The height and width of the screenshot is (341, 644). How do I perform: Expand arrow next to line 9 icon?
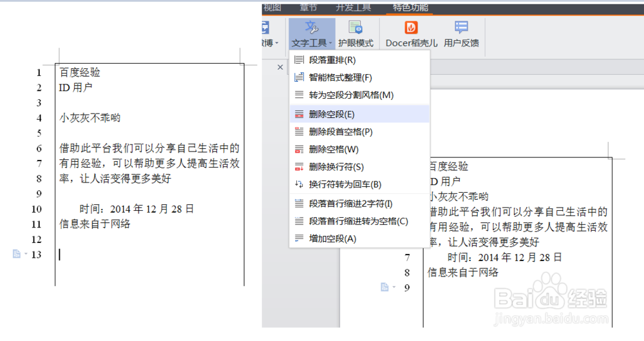394,287
